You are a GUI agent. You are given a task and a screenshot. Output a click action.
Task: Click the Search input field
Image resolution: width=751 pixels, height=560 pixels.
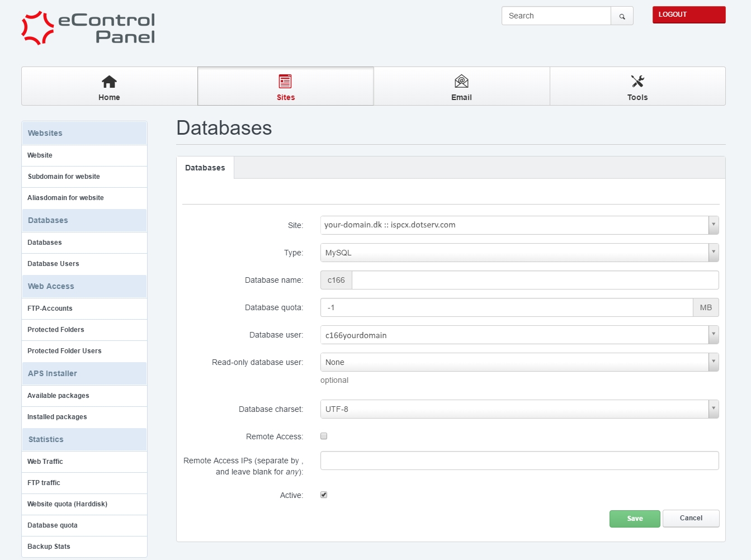[556, 16]
